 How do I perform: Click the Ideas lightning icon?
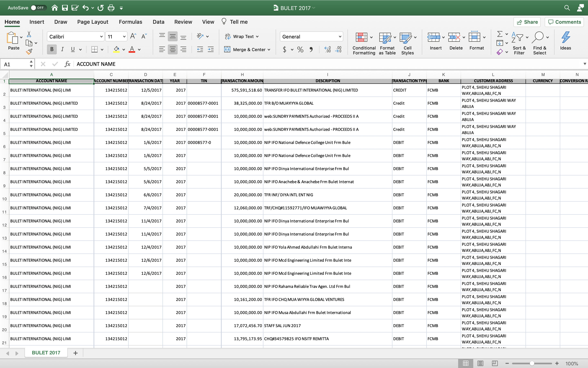(x=566, y=41)
